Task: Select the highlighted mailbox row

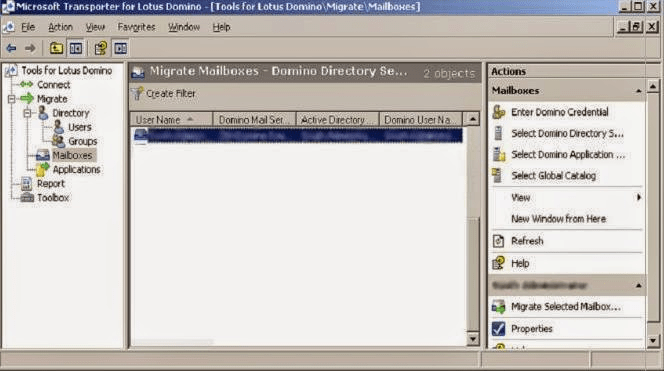Action: pos(297,136)
